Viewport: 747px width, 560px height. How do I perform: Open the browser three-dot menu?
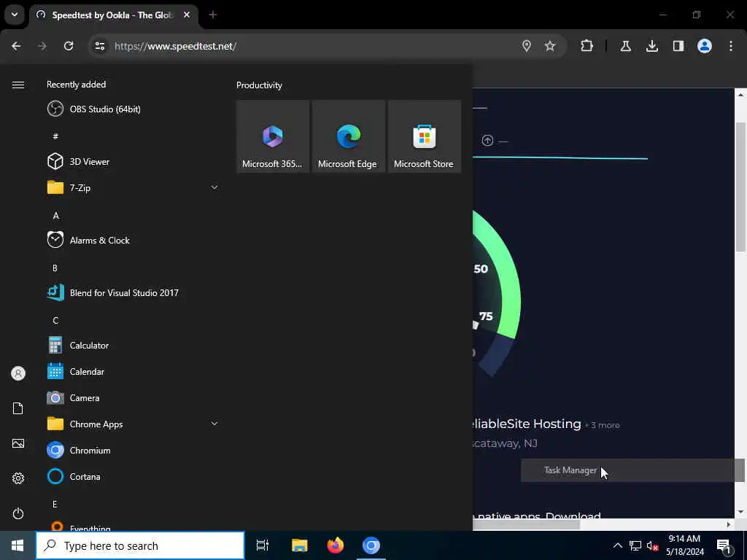tap(731, 46)
